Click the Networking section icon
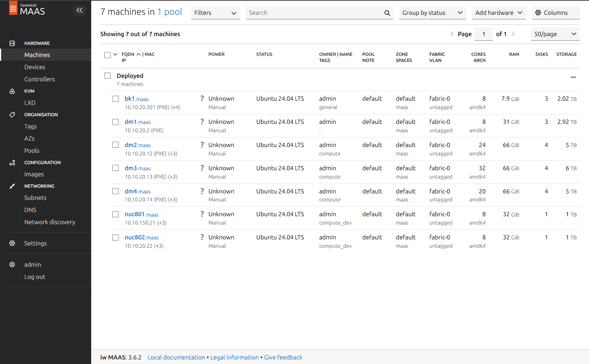Image resolution: width=589 pixels, height=364 pixels. pos(12,186)
